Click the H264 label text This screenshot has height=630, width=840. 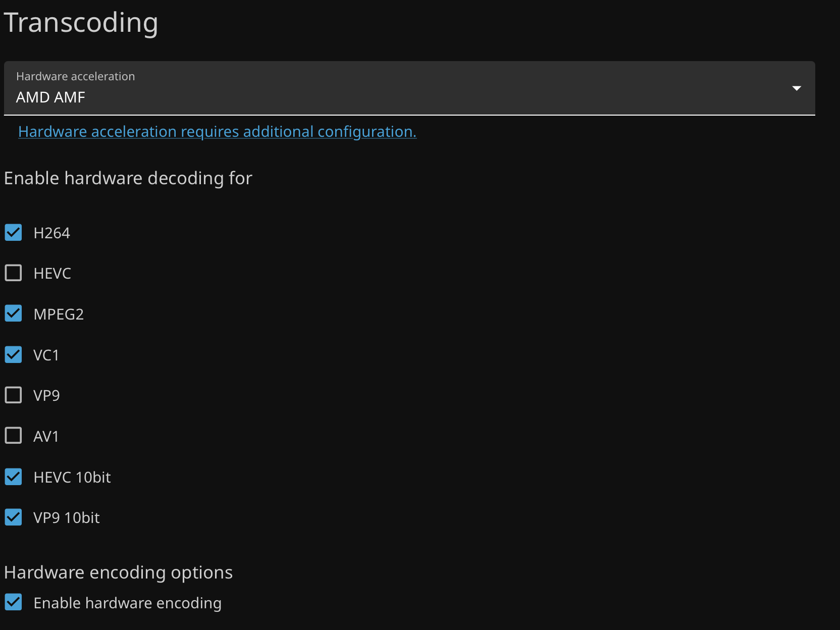point(51,233)
